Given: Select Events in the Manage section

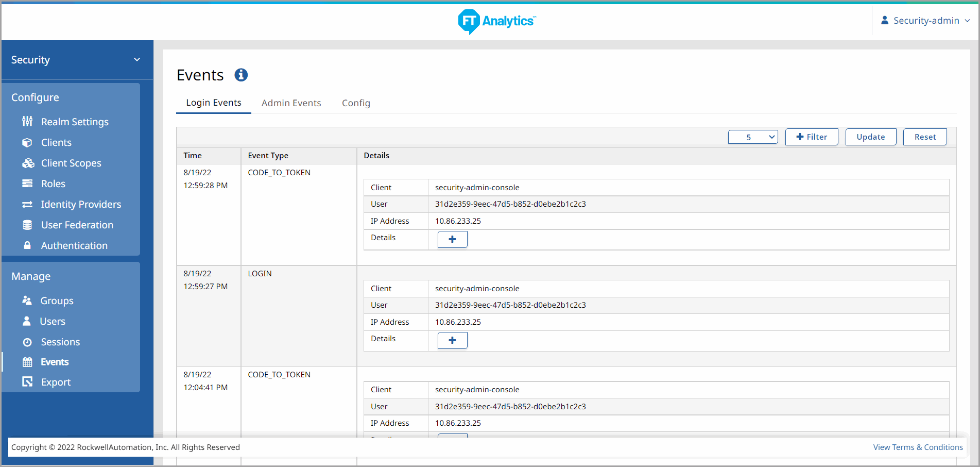Looking at the screenshot, I should pyautogui.click(x=55, y=362).
